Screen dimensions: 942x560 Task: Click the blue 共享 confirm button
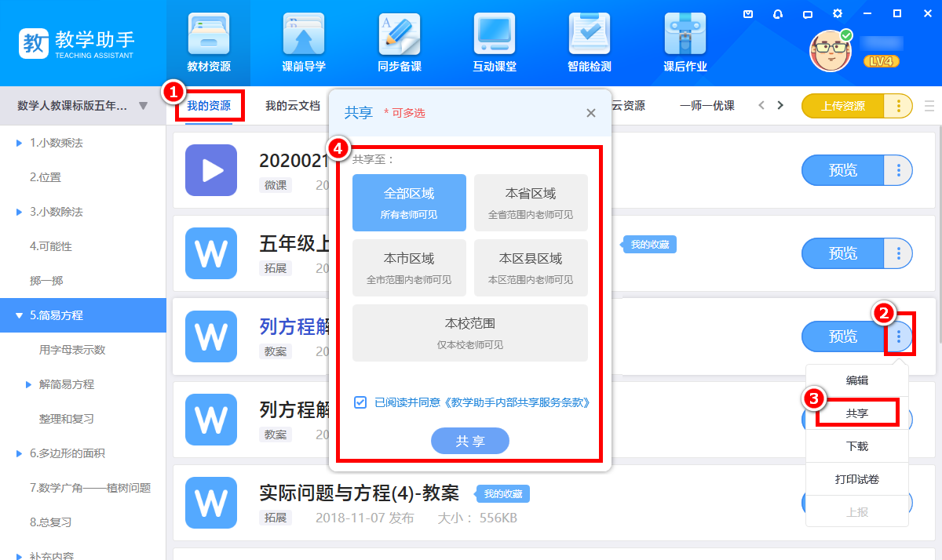coord(469,441)
